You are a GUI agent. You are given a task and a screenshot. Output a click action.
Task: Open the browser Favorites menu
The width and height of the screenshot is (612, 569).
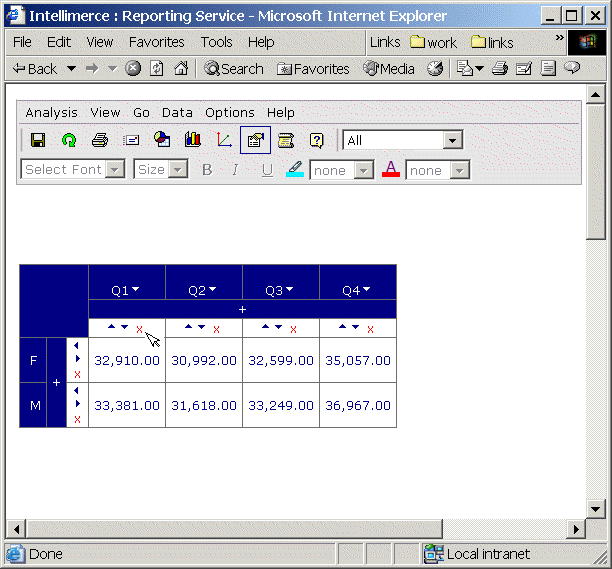(x=157, y=42)
